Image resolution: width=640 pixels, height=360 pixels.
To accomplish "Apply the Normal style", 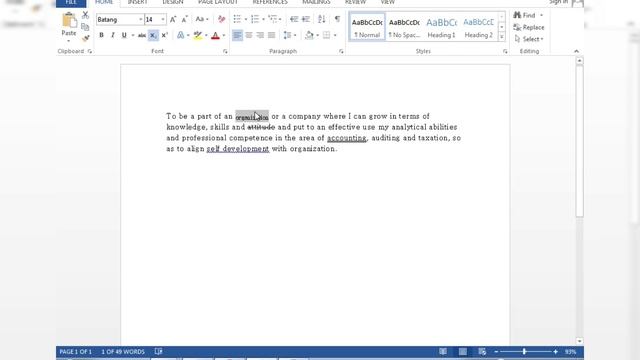I will coord(367,27).
